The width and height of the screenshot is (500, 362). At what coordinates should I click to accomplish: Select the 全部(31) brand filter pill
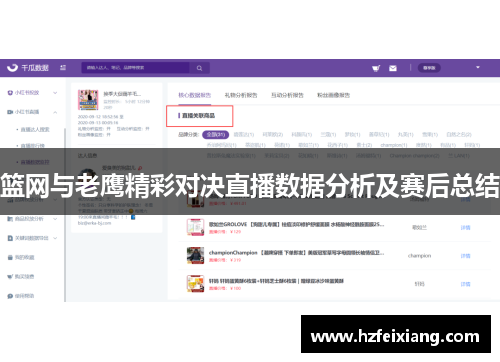(216, 134)
